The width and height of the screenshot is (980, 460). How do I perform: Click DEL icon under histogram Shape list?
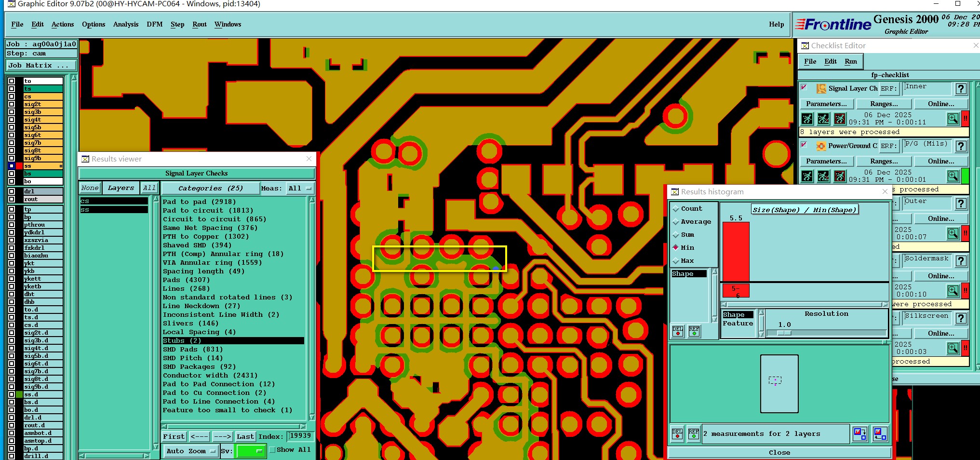[678, 331]
